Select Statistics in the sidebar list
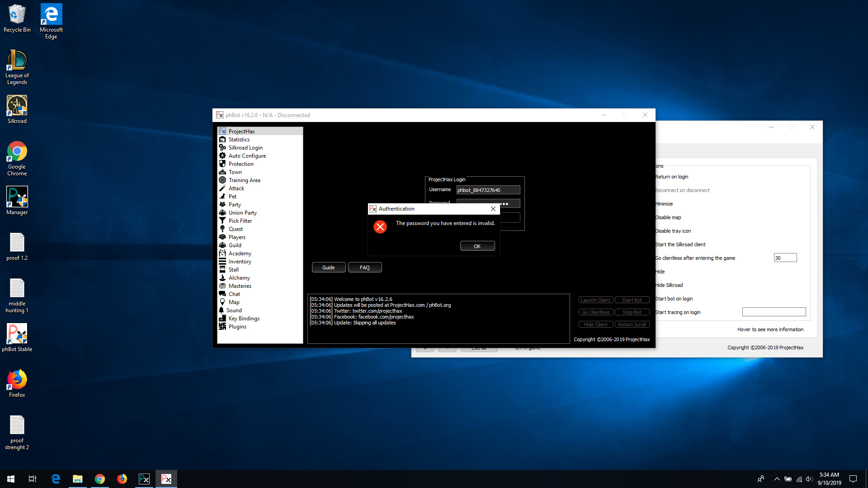 [x=239, y=140]
